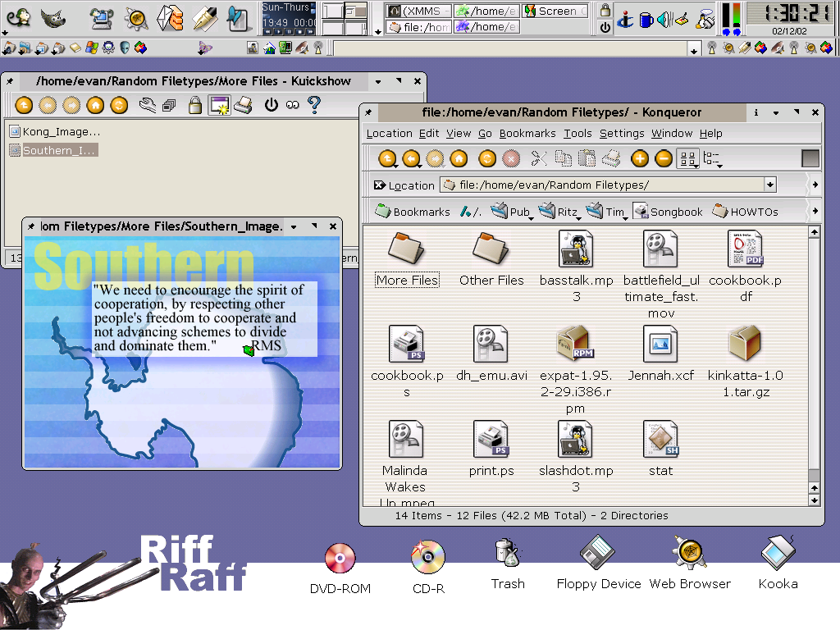The width and height of the screenshot is (840, 630).
Task: Open the View menu in Konqueror
Action: (x=459, y=133)
